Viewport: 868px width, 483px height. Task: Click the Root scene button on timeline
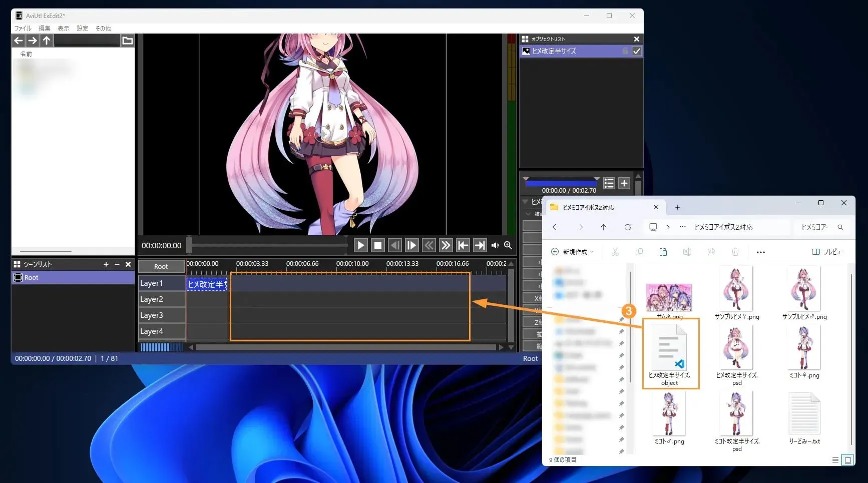[161, 266]
